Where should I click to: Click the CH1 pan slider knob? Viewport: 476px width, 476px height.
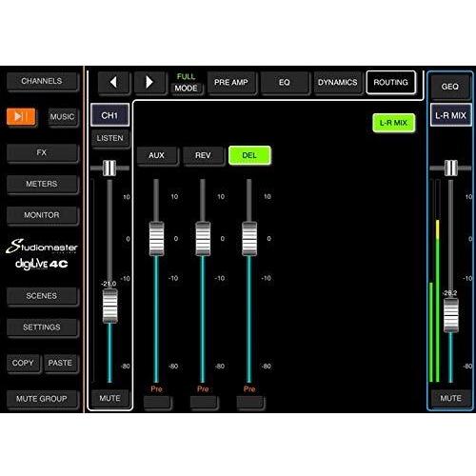(x=109, y=168)
